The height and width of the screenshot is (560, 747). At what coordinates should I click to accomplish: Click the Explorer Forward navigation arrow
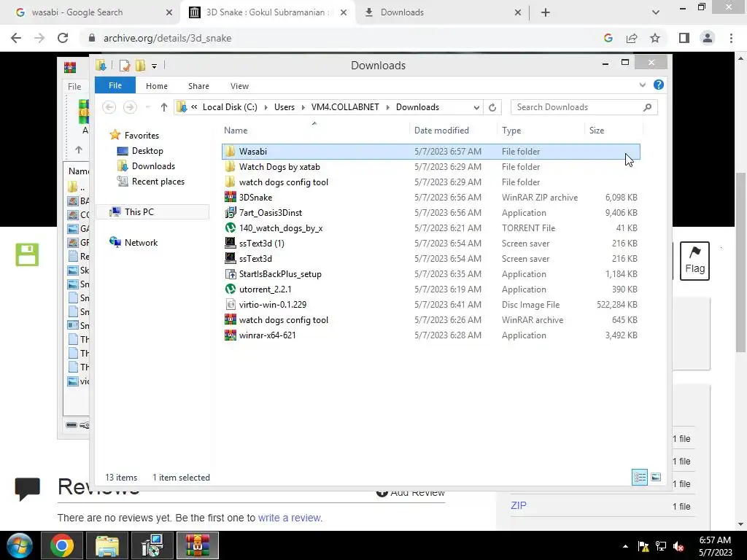click(x=130, y=107)
